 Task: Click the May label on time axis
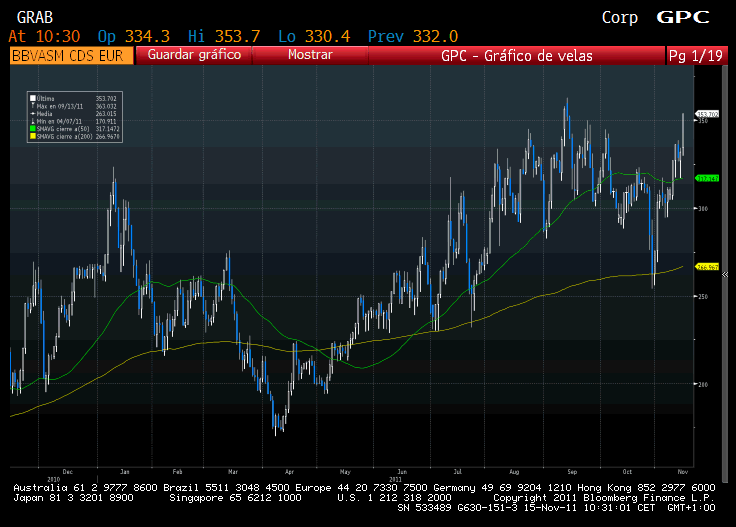tap(345, 472)
